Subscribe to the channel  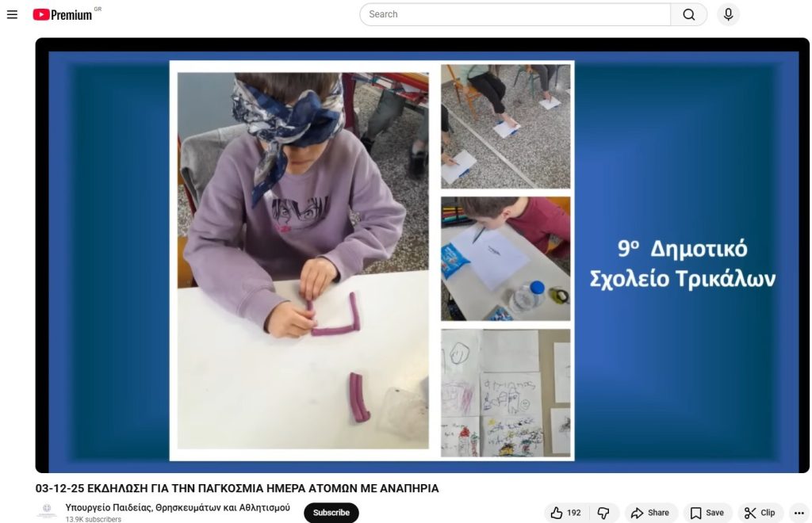331,513
